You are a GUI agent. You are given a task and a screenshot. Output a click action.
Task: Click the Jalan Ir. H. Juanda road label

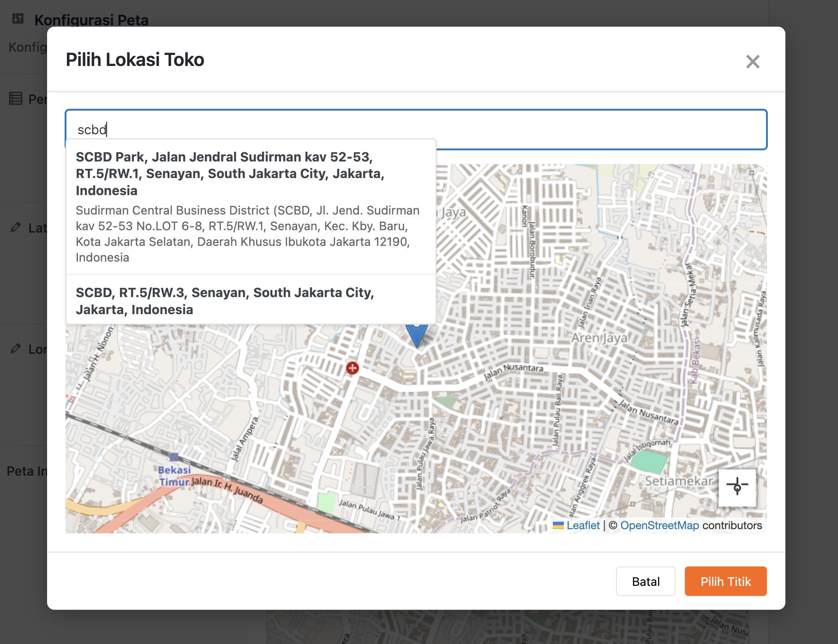tap(227, 489)
